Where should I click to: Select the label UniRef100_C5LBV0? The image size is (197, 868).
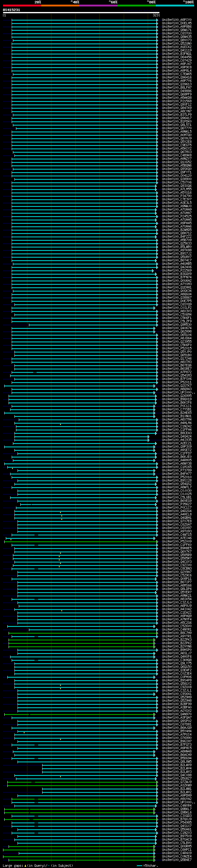[x=177, y=843]
